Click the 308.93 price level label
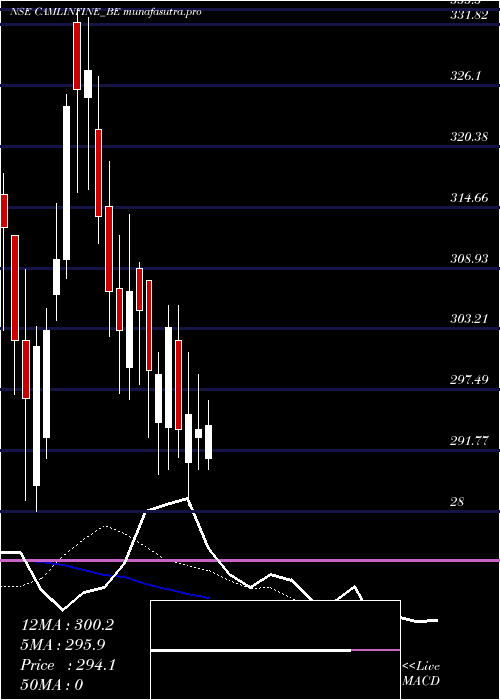 click(468, 258)
